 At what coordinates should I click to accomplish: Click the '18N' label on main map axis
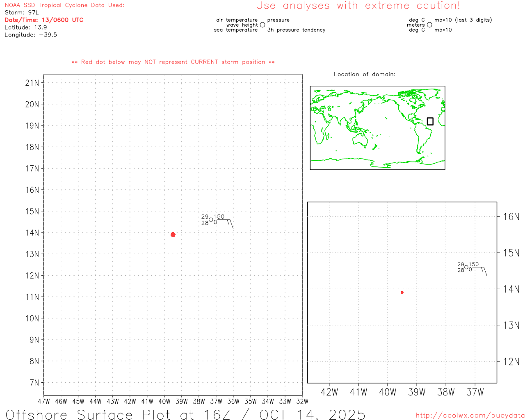coord(32,147)
